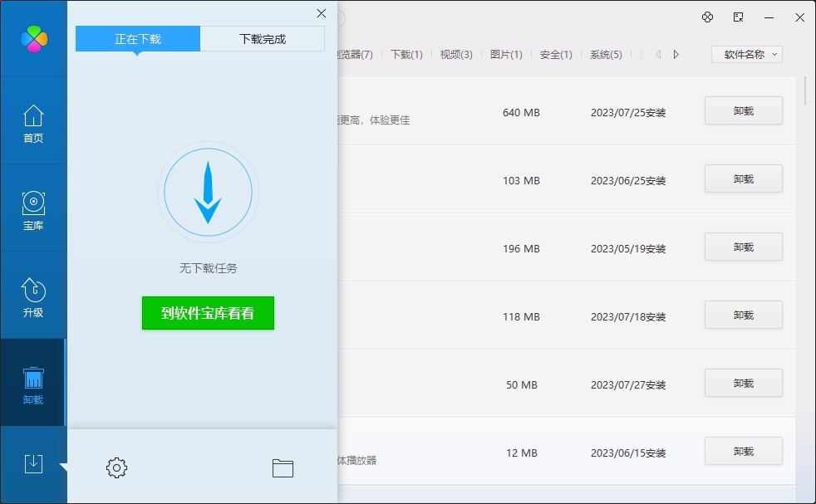Open the 首页 home page from sidebar
Viewport: 816px width, 504px height.
[x=33, y=125]
